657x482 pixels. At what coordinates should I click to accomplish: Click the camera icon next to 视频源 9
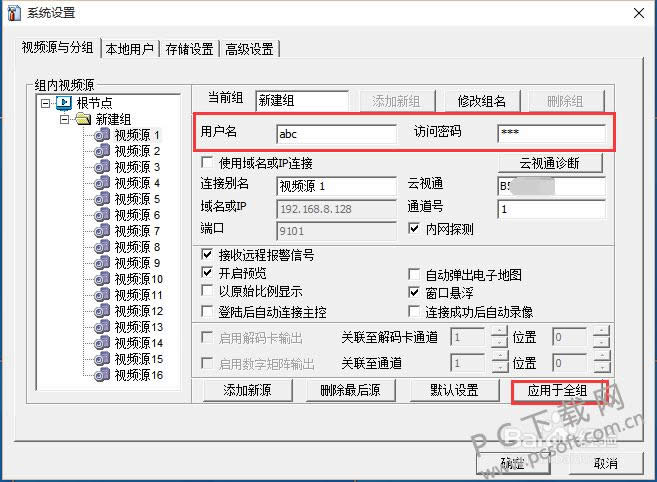(102, 263)
